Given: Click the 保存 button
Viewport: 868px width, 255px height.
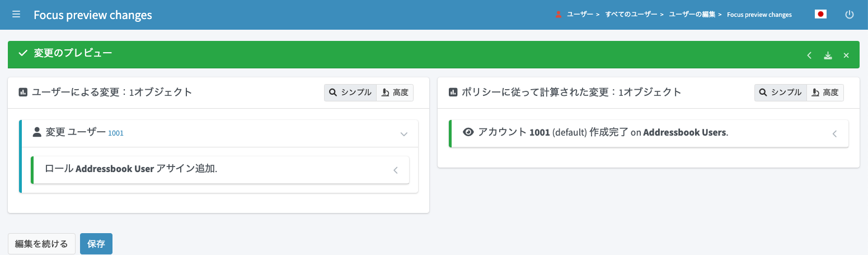Looking at the screenshot, I should click(x=96, y=244).
